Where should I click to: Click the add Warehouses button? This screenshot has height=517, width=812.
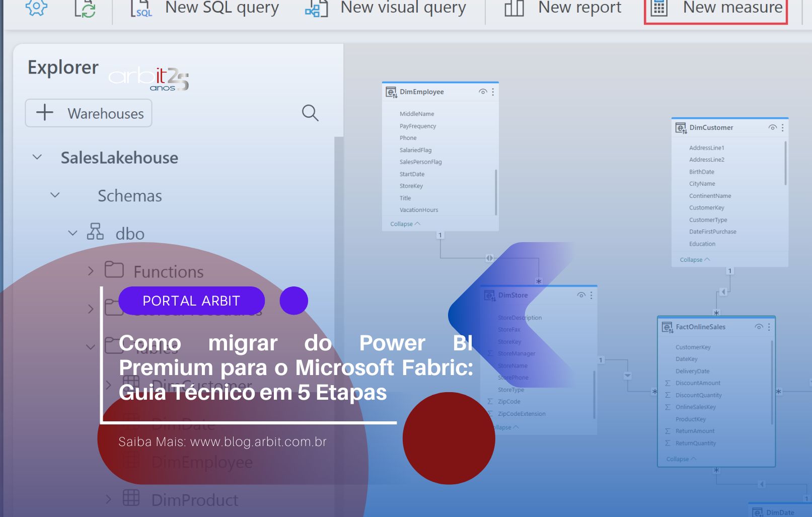89,113
